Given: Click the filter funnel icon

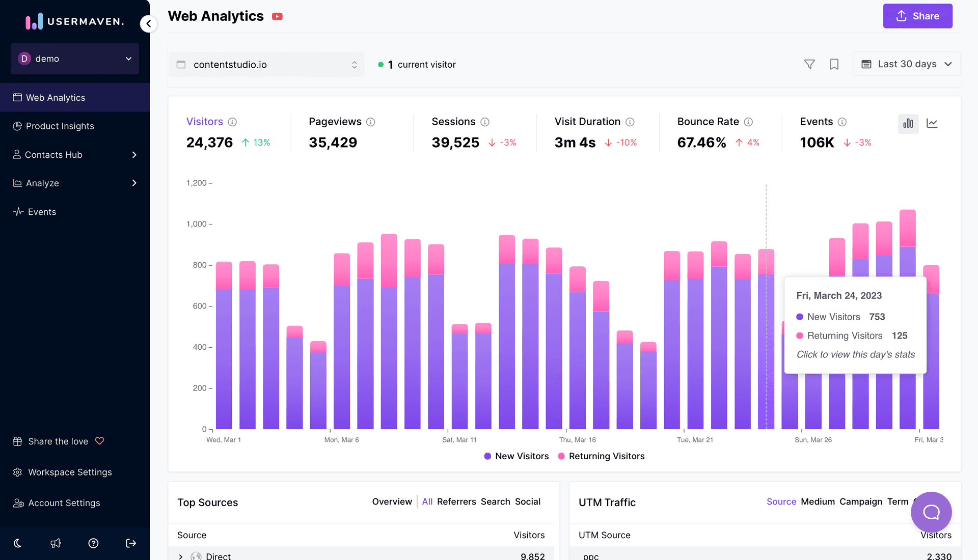Looking at the screenshot, I should click(x=809, y=64).
